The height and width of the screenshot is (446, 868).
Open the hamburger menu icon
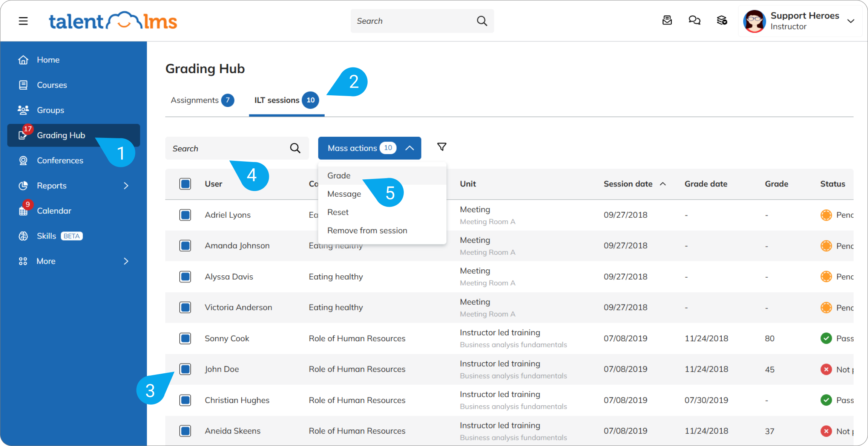click(23, 21)
